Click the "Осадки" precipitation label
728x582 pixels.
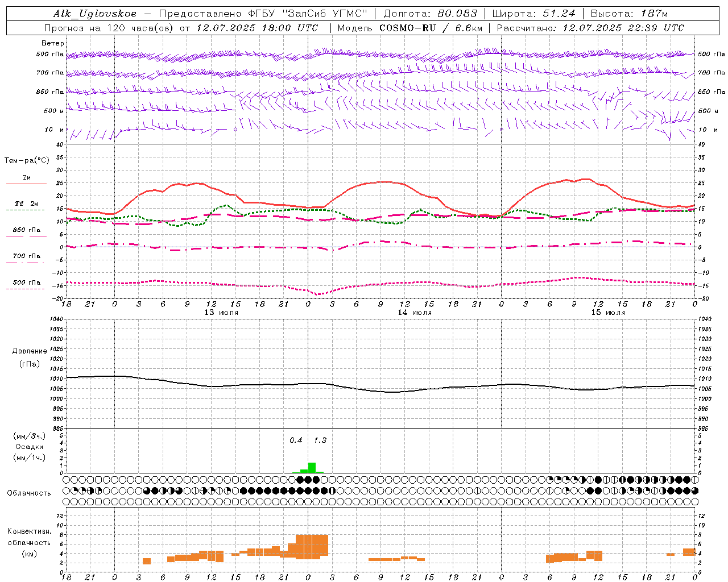[x=30, y=447]
